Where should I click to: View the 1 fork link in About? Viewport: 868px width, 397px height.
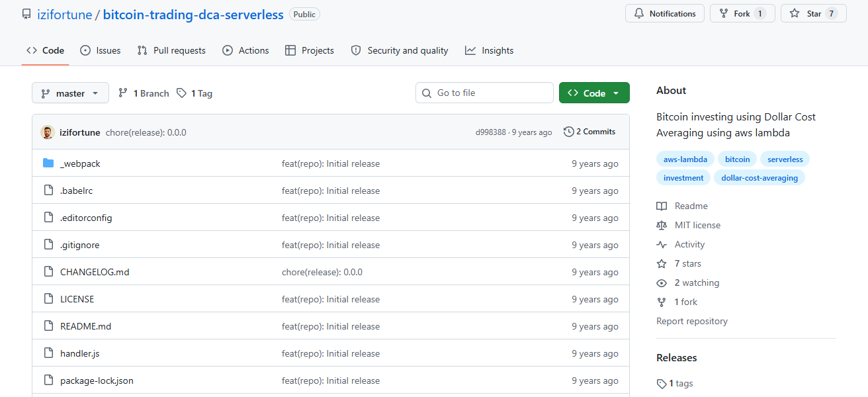[677, 302]
